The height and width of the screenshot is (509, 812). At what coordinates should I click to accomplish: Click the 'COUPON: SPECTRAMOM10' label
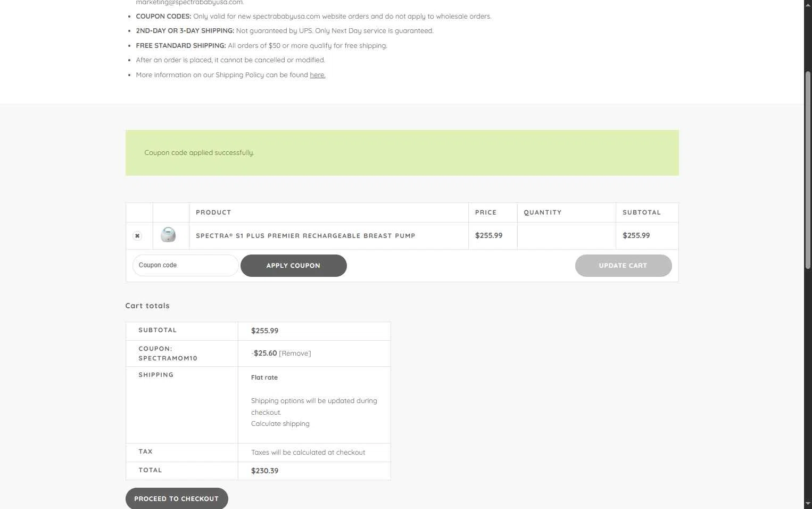pos(168,354)
